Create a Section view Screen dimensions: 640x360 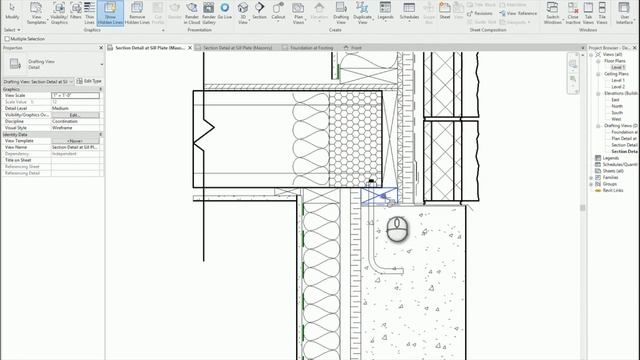259,11
